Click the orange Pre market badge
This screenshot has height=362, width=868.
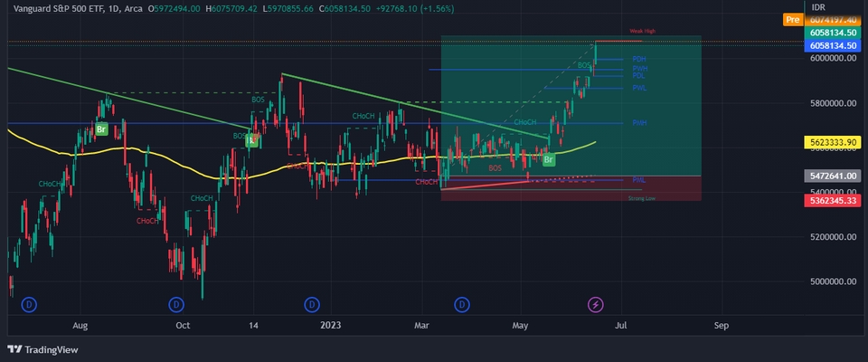click(x=792, y=20)
